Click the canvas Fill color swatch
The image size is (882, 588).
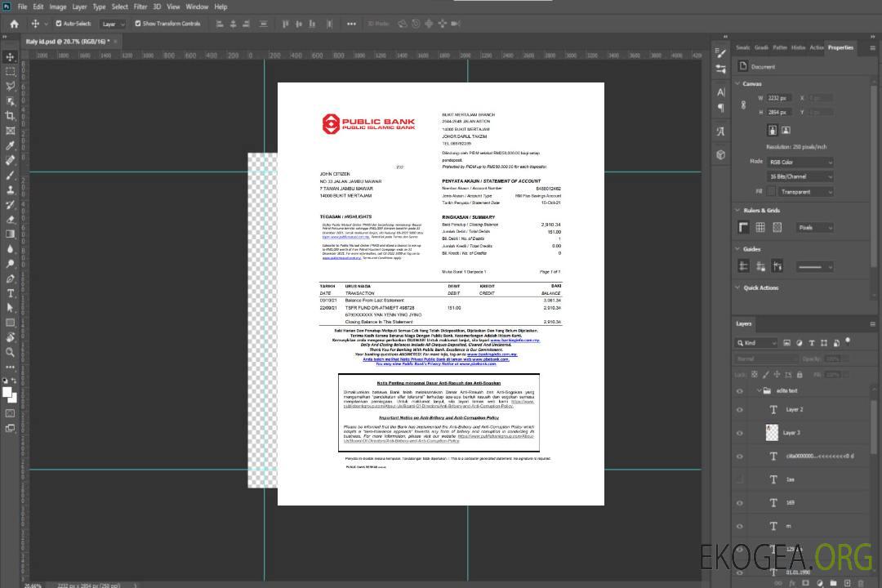tap(772, 192)
